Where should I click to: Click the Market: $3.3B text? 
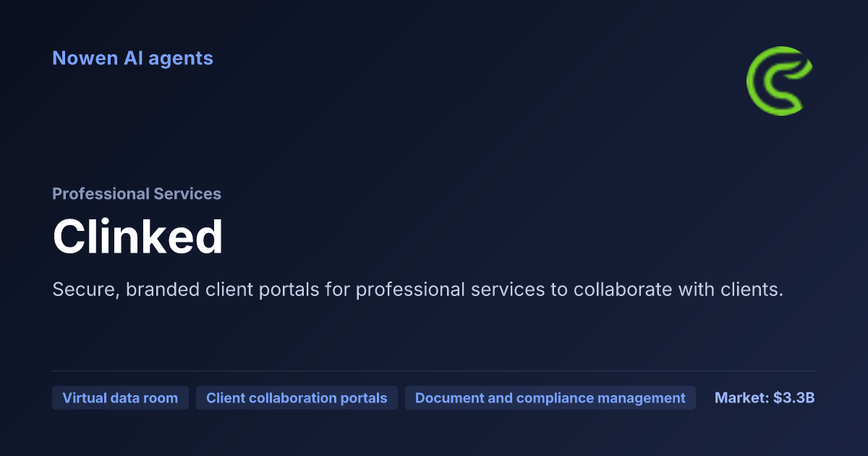point(765,398)
